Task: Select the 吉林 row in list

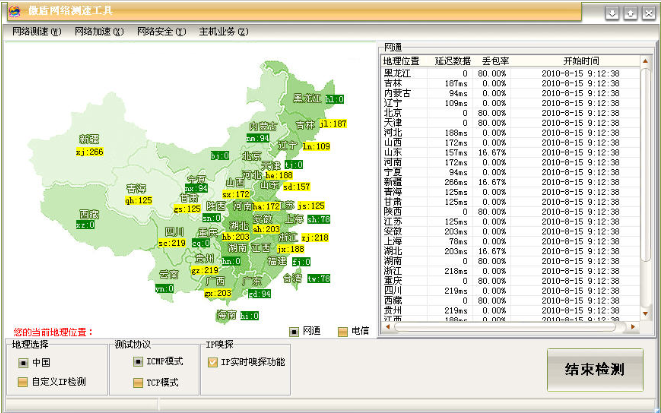Action: pos(511,83)
